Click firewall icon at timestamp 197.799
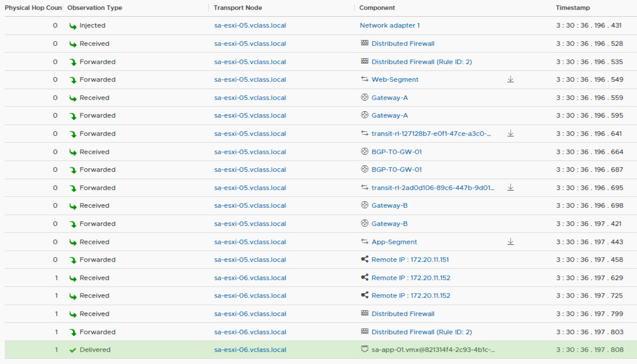The height and width of the screenshot is (364, 637). [x=364, y=313]
